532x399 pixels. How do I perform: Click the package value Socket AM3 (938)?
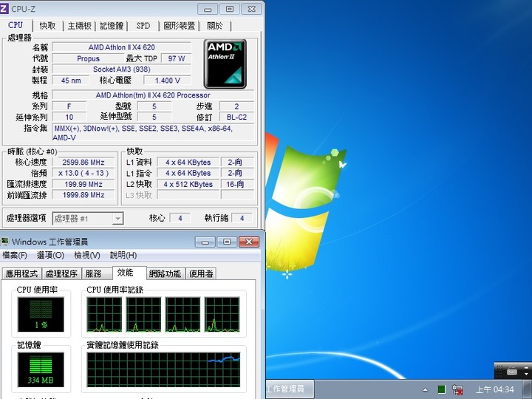(x=121, y=69)
